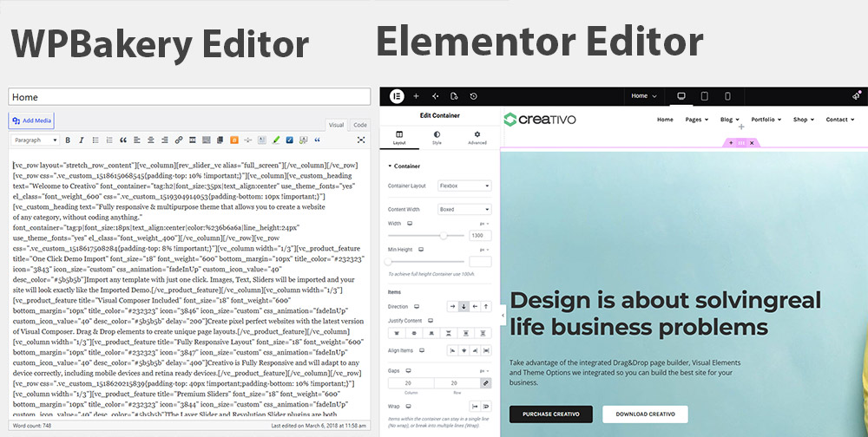The image size is (868, 437).
Task: Open the Min Height px unit selector
Action: click(x=484, y=250)
